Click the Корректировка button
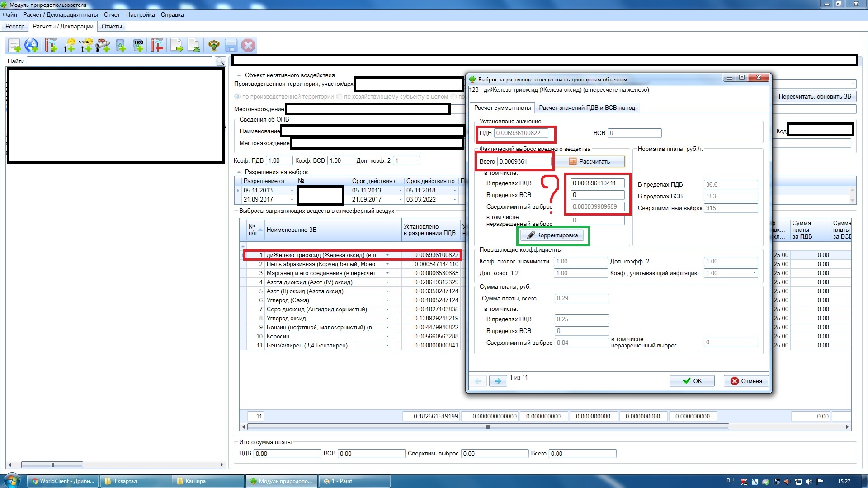Screen dimensions: 868x488 [552, 235]
